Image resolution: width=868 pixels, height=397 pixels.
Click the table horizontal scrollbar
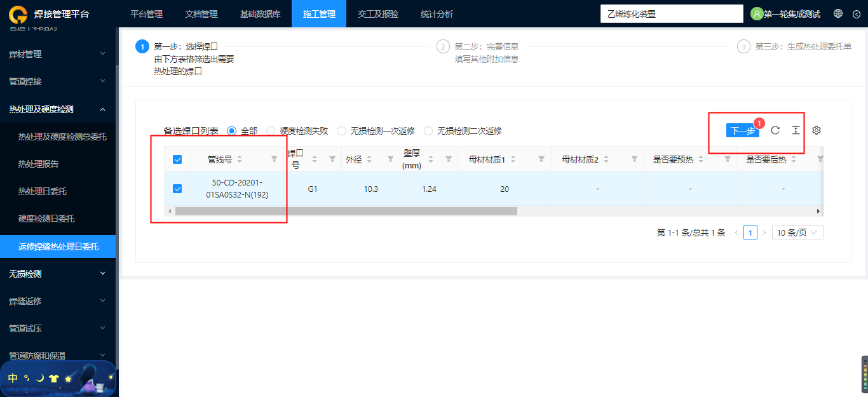pyautogui.click(x=346, y=211)
